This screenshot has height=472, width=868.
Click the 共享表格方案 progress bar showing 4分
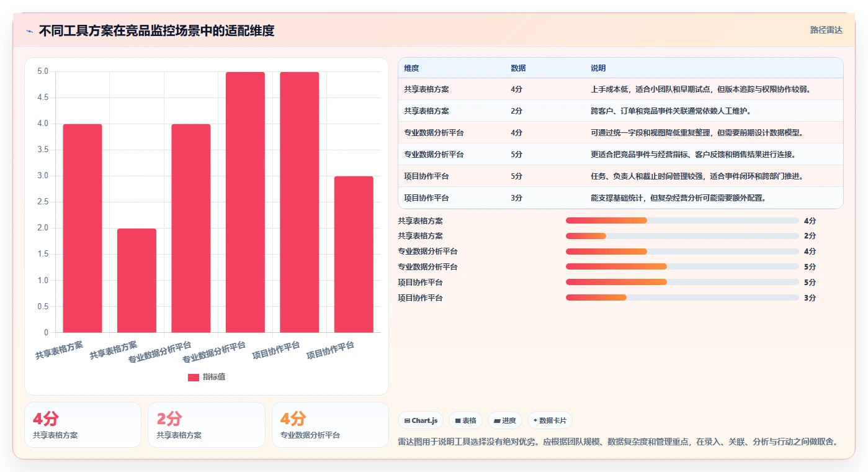[682, 220]
